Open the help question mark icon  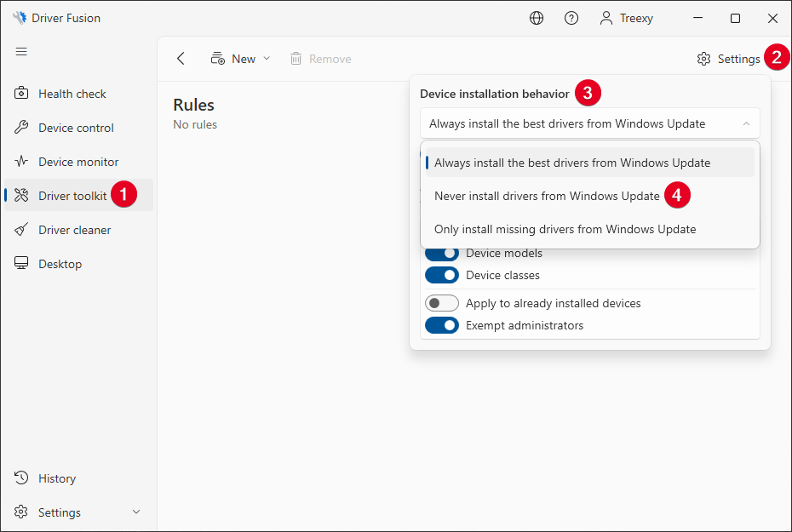[571, 18]
